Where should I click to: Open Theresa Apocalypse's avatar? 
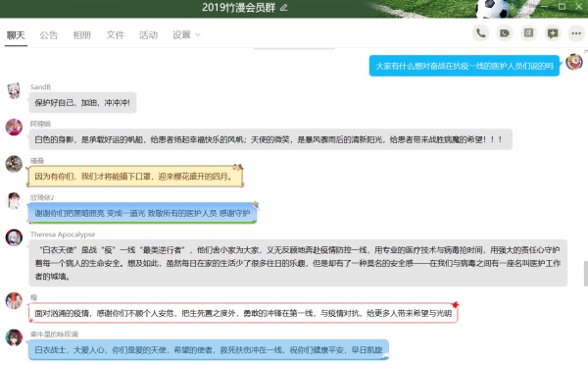point(14,237)
